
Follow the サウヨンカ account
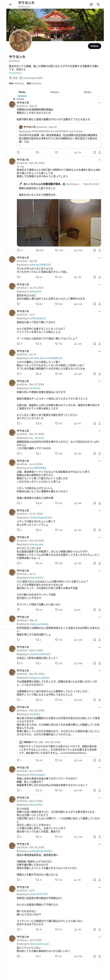[94, 46]
